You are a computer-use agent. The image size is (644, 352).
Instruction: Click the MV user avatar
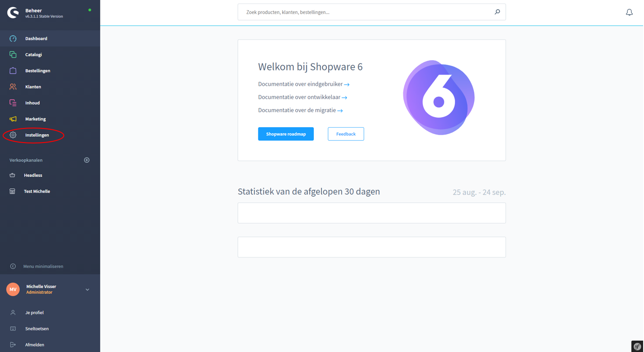pyautogui.click(x=13, y=290)
